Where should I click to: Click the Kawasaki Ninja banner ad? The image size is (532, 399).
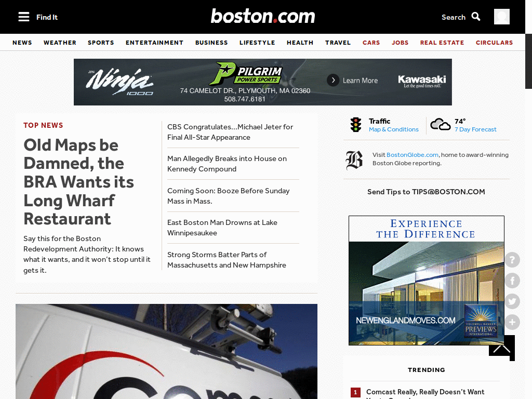(262, 82)
